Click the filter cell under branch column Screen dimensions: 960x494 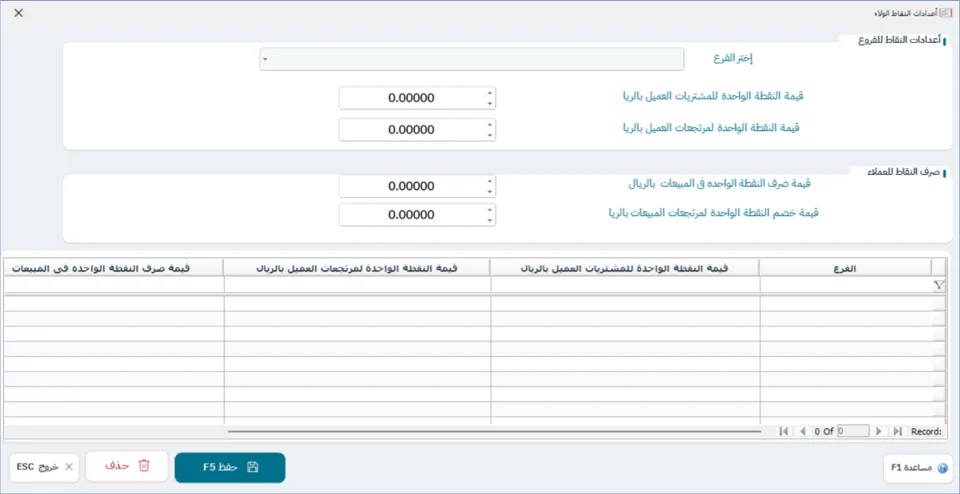846,285
